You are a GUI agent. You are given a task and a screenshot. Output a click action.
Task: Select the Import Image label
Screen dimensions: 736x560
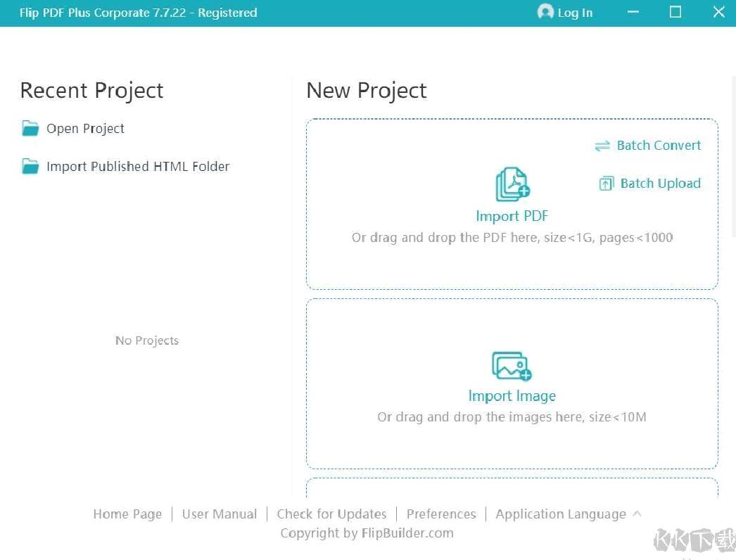(512, 395)
